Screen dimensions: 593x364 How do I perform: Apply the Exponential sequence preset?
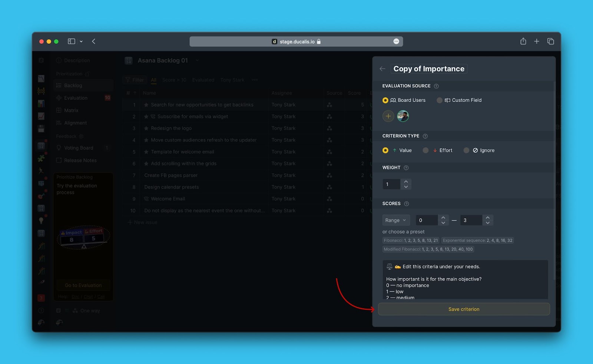pyautogui.click(x=477, y=241)
